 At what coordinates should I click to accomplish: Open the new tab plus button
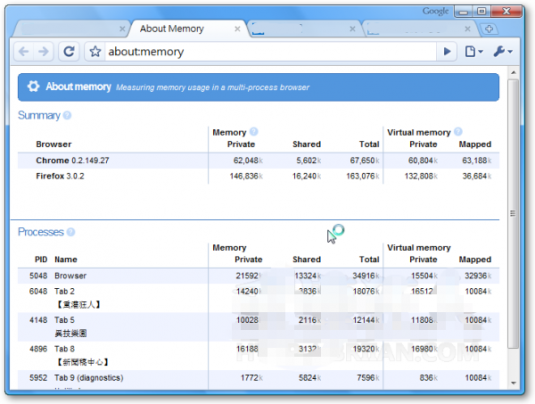[489, 29]
